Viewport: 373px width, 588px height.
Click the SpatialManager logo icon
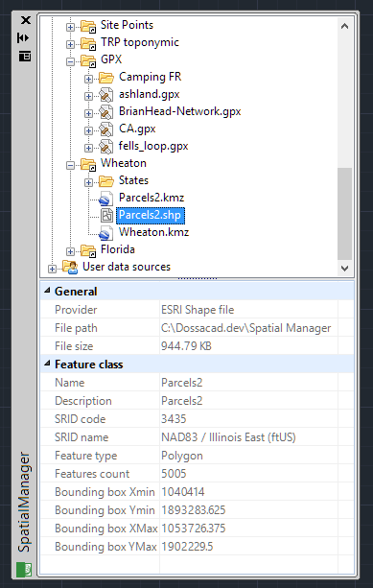(x=24, y=570)
